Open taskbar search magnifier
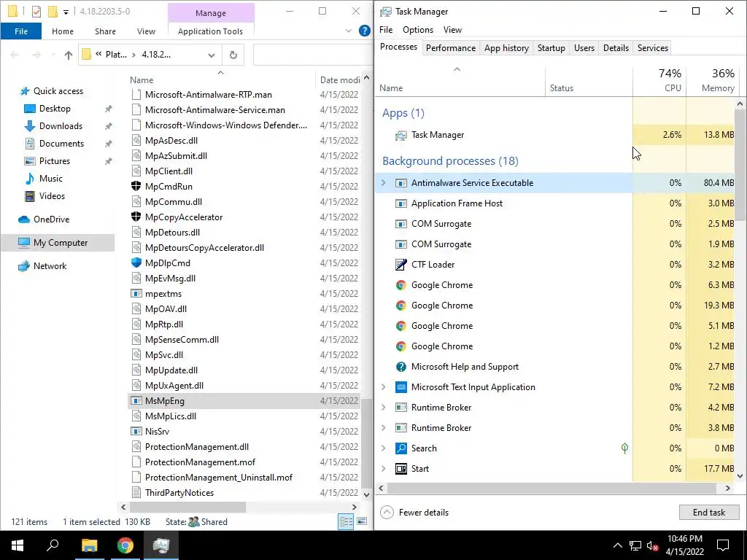 click(53, 545)
